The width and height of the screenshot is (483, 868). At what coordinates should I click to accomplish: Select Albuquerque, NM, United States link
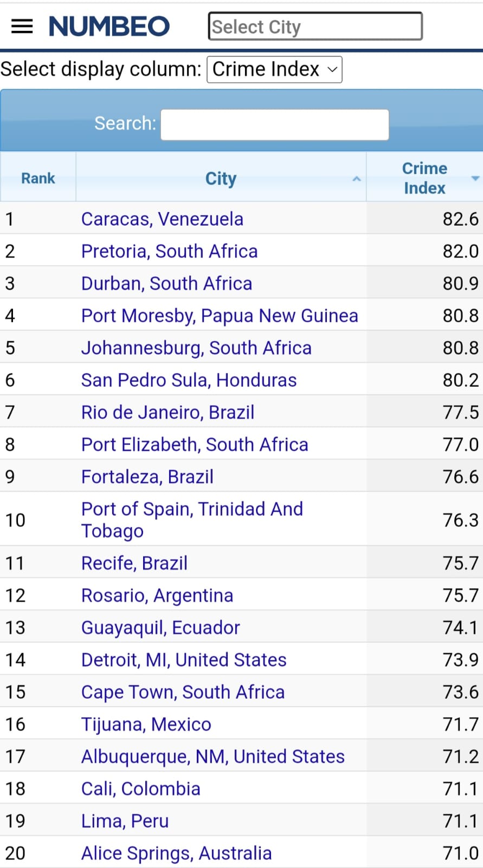click(213, 756)
